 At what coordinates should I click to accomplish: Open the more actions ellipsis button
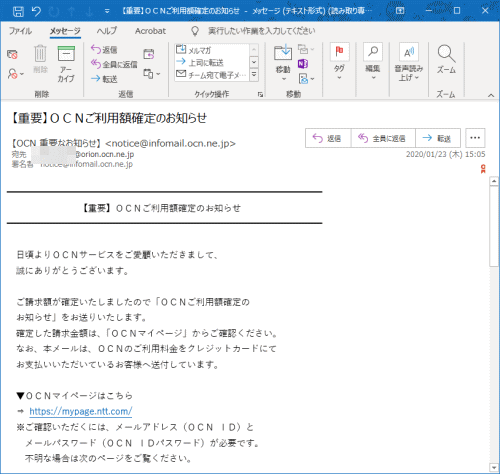(475, 138)
